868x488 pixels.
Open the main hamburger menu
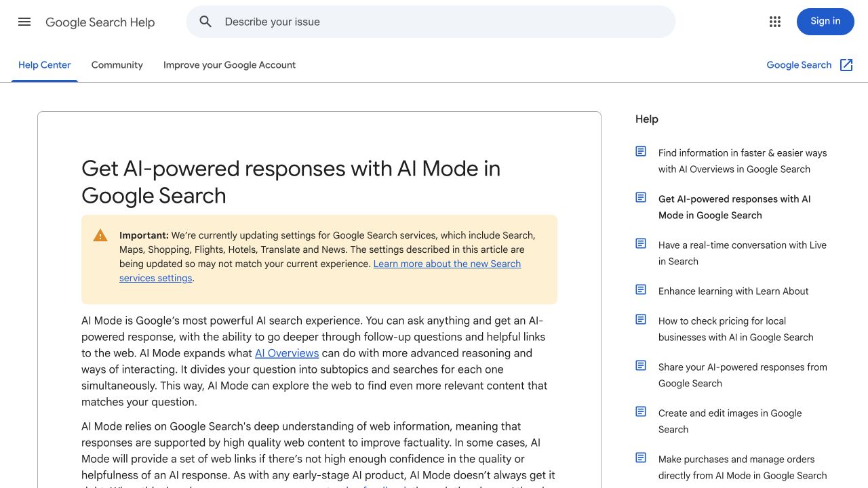24,22
